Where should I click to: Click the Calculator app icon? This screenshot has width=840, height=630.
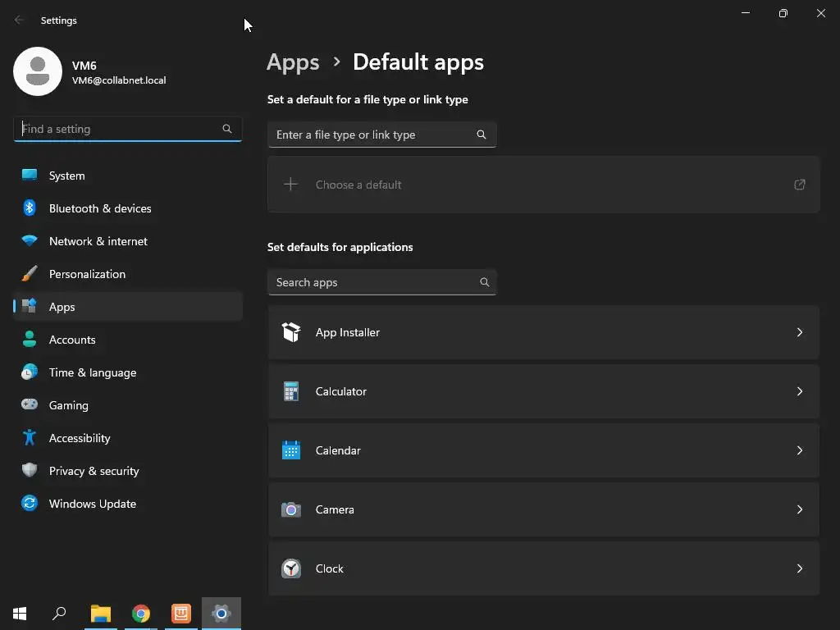point(291,391)
